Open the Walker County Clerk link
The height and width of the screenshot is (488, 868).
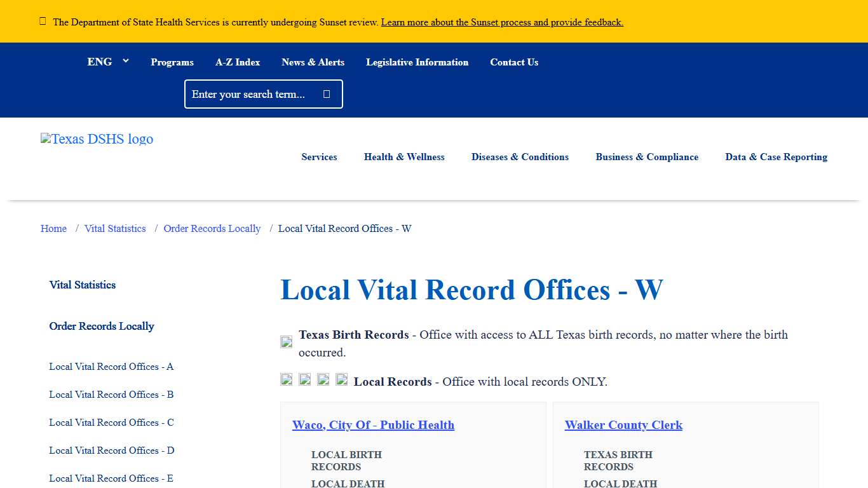tap(623, 425)
